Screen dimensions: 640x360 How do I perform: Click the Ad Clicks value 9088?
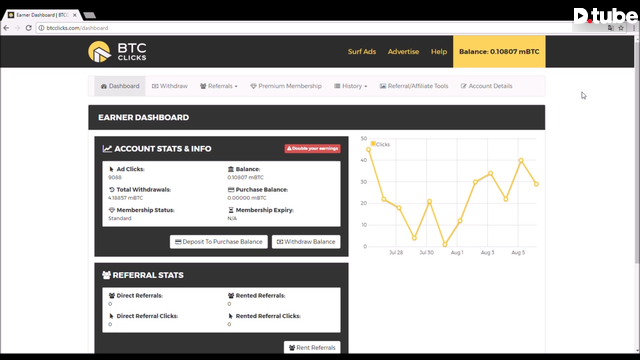[115, 177]
